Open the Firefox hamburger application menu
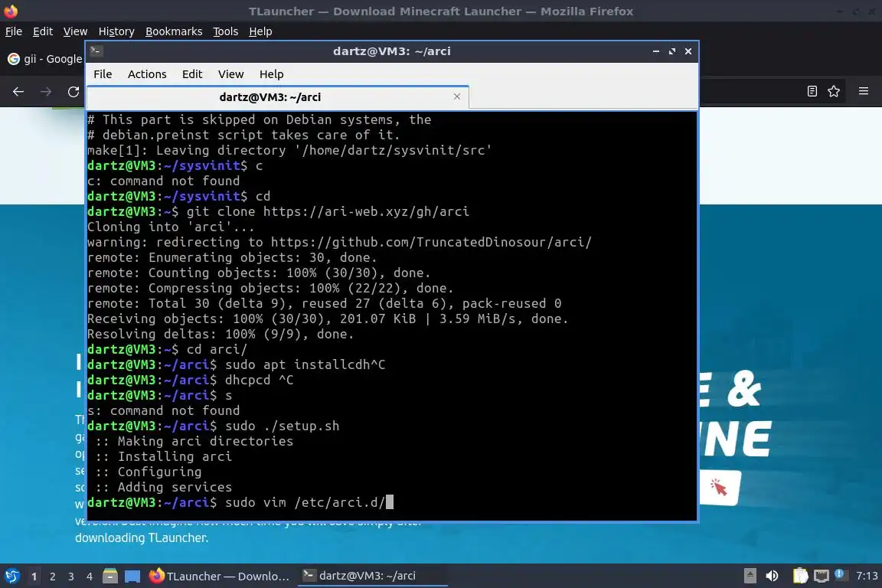The image size is (882, 588). 864,91
